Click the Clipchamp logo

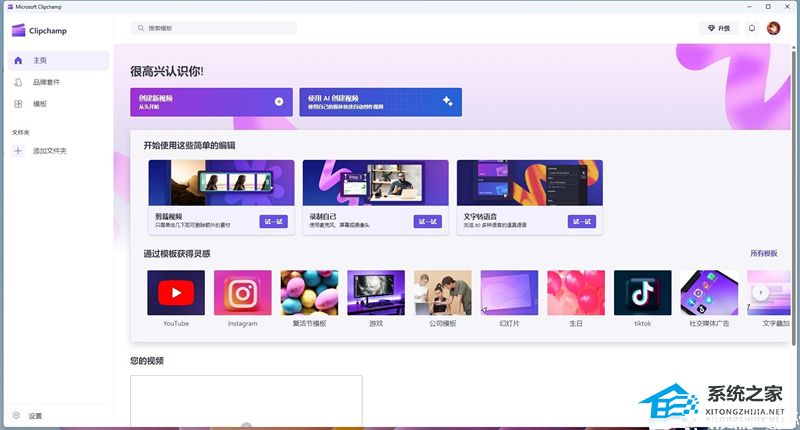pyautogui.click(x=39, y=31)
